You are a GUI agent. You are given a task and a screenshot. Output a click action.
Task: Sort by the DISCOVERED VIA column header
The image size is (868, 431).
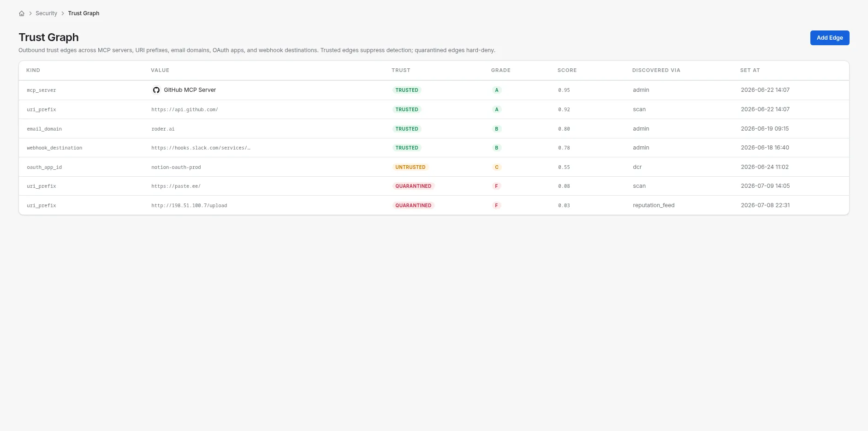coord(656,70)
